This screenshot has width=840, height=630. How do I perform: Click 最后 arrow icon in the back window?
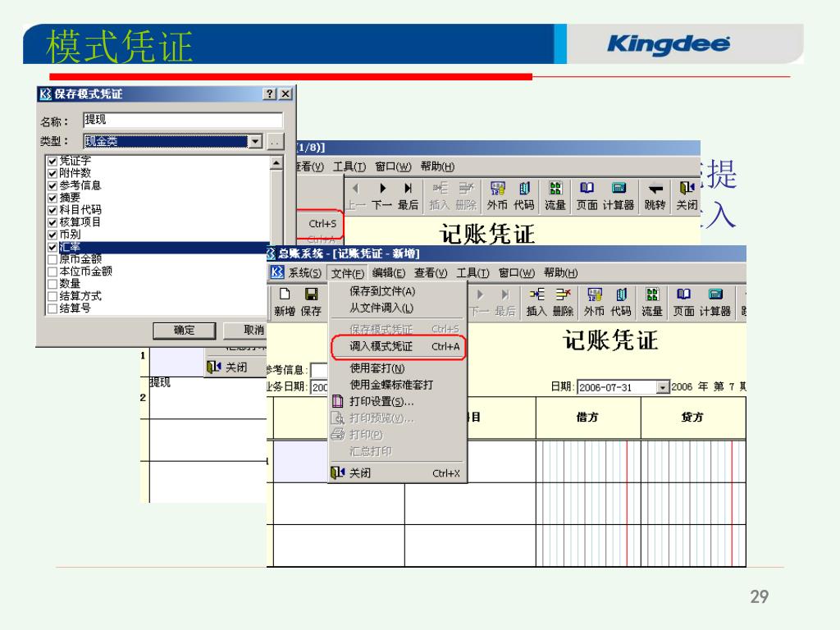coord(409,188)
